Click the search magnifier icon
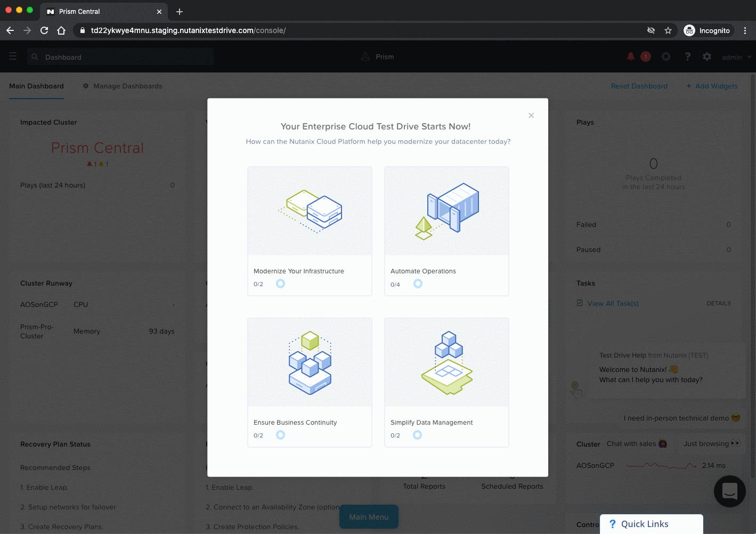The width and height of the screenshot is (756, 534). click(35, 56)
